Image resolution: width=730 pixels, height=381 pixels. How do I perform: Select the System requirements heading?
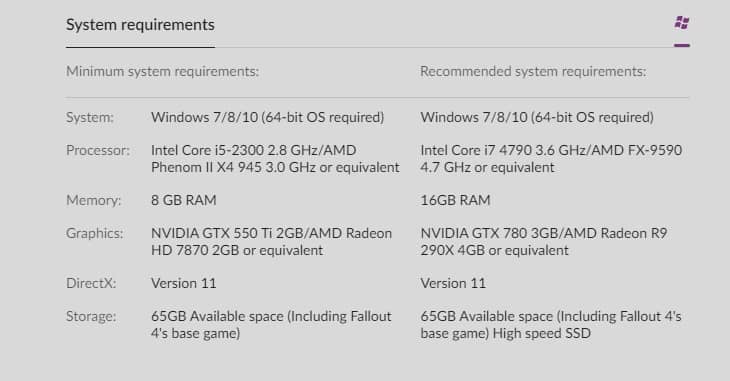pos(140,25)
